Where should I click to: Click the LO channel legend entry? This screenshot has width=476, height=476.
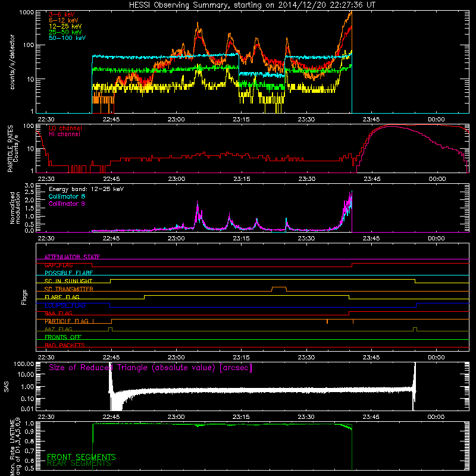click(65, 128)
